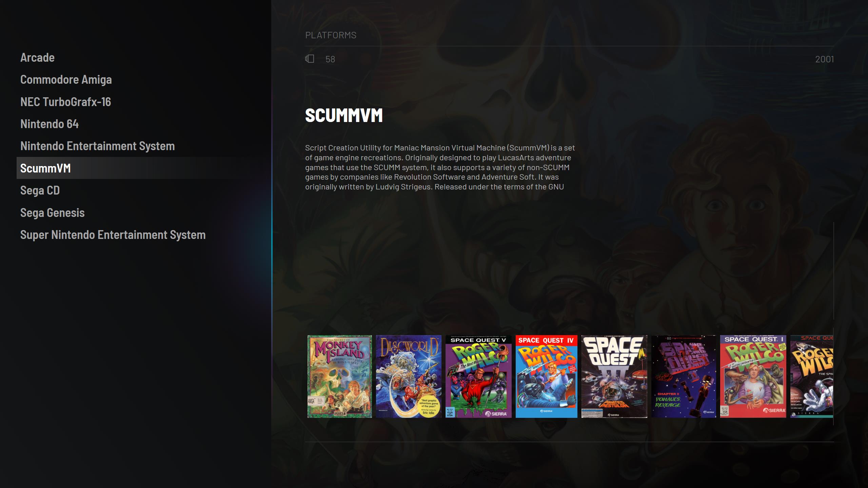Open the cut-off Space Quest Roger Wilco cover
The width and height of the screenshot is (868, 488).
coord(812,377)
